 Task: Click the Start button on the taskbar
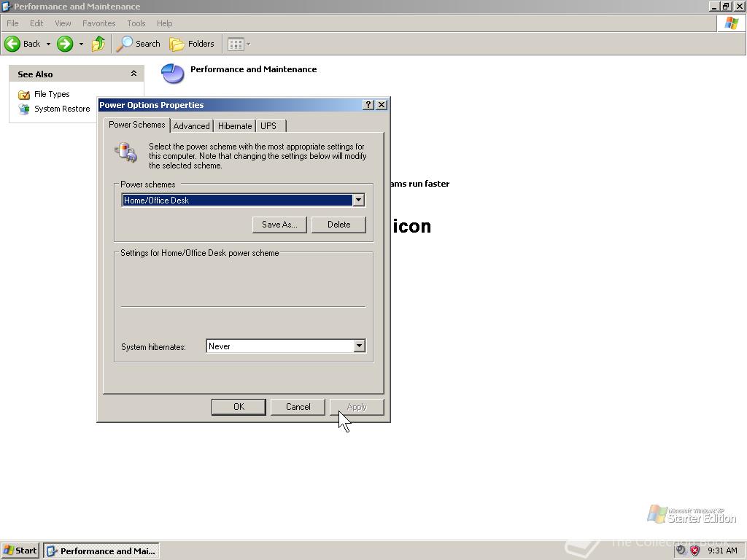click(x=20, y=551)
